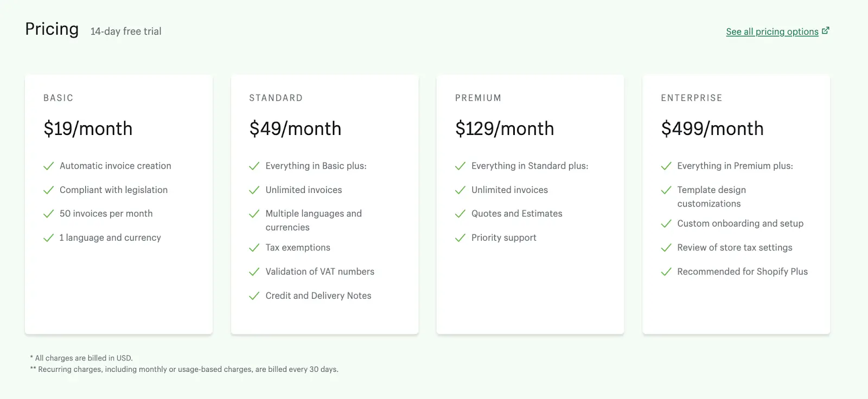The width and height of the screenshot is (868, 399).
Task: Click the checkmark beside Validation of VAT numbers
Action: pyautogui.click(x=254, y=272)
